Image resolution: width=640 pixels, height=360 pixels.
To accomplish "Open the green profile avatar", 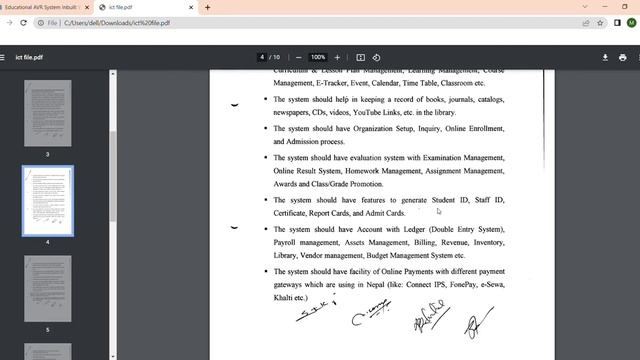I will click(x=631, y=23).
